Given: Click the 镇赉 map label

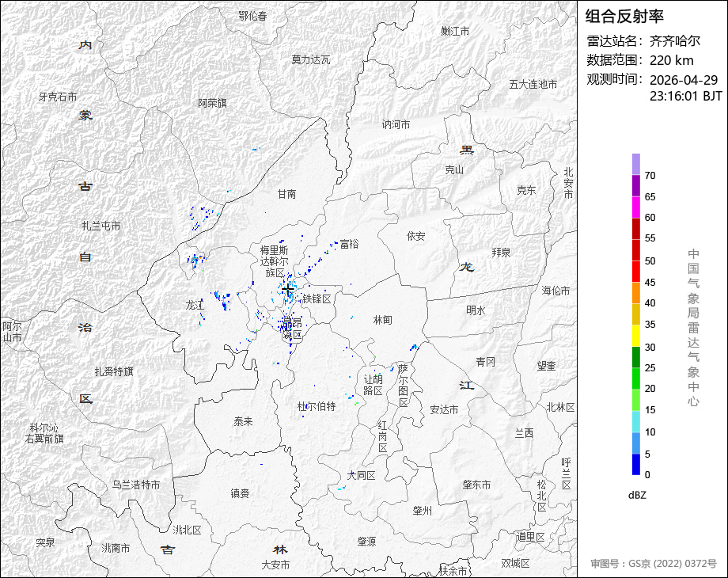Looking at the screenshot, I should coord(240,493).
